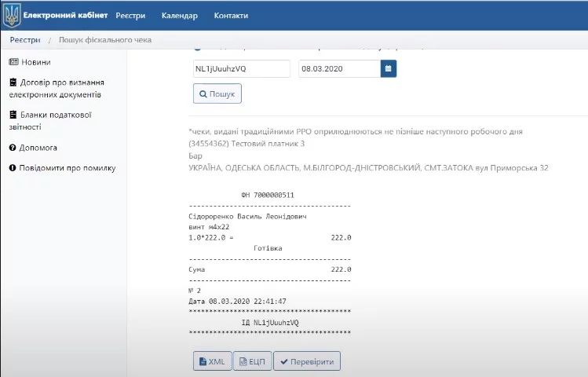This screenshot has width=588, height=377.
Task: Click the Допомога question mark icon
Action: pos(13,148)
